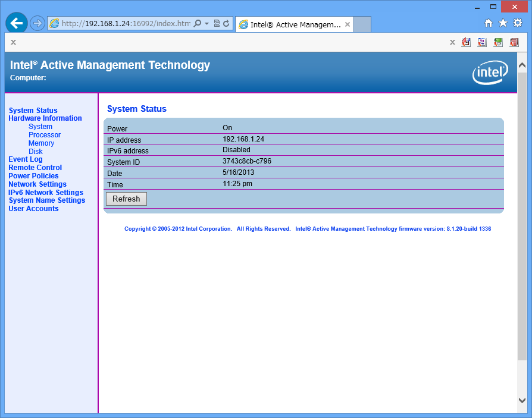
Task: Click the URL address input field
Action: tap(125, 24)
